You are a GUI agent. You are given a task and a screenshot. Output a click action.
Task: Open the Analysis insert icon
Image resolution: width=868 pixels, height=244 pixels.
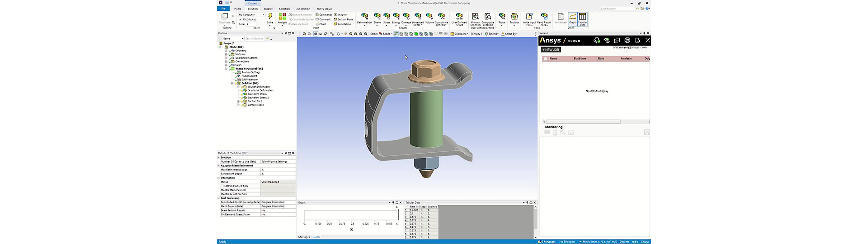pyautogui.click(x=283, y=17)
